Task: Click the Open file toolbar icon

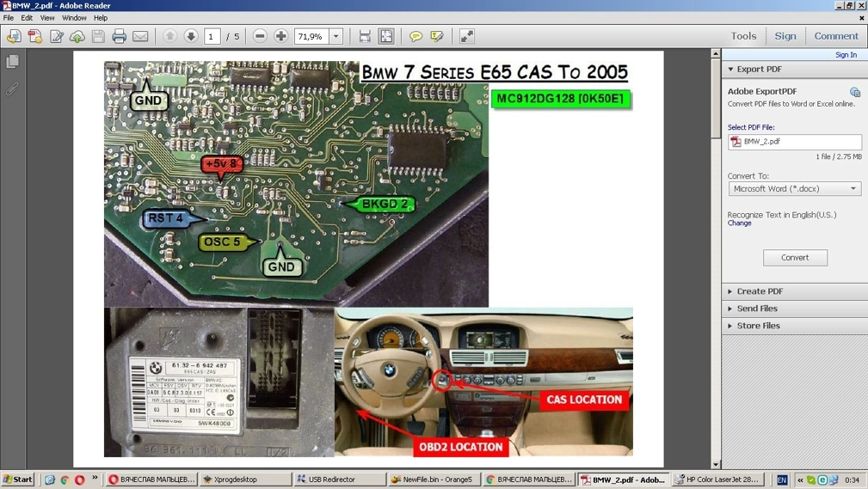Action: 14,36
